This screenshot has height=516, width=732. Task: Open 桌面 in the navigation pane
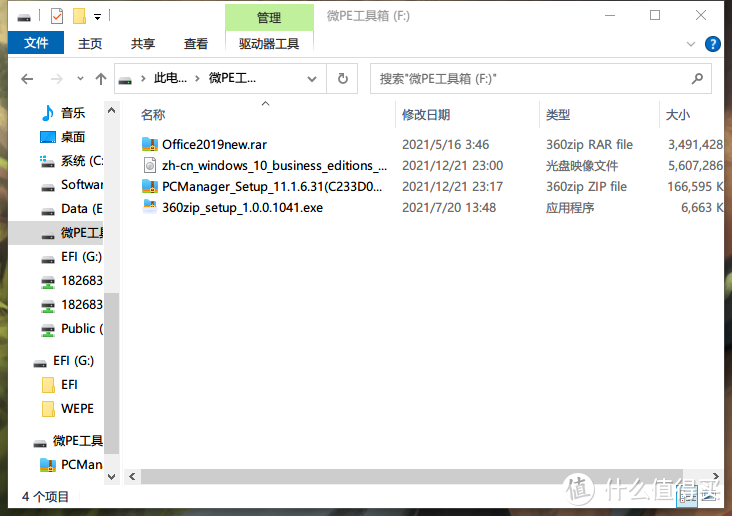[73, 137]
